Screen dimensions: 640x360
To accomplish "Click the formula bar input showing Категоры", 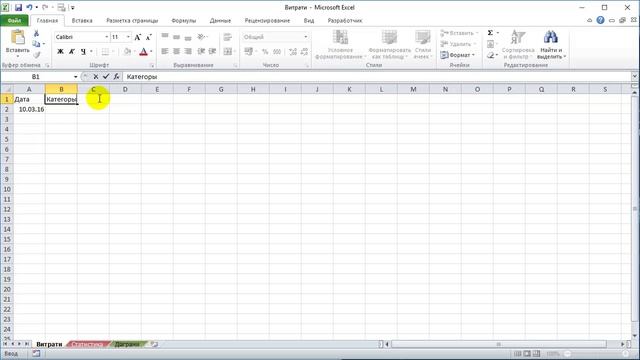I will pyautogui.click(x=376, y=77).
